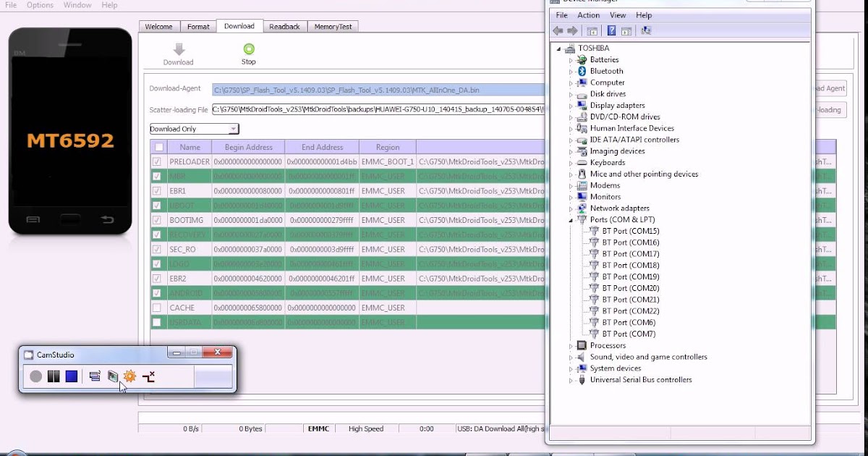The image size is (868, 456).
Task: Click the Name column header
Action: coord(190,147)
